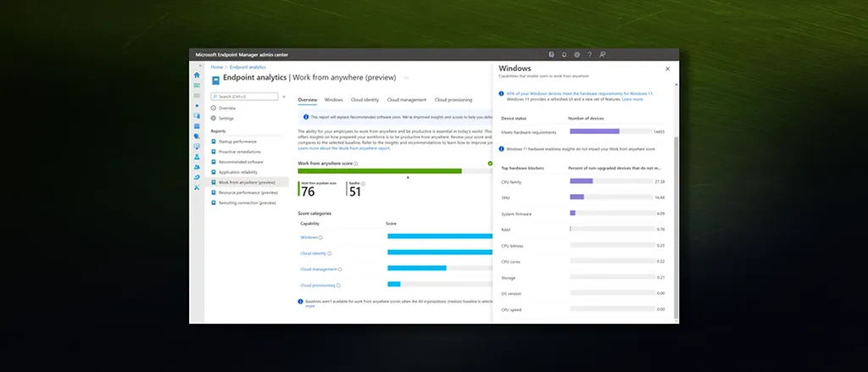Click info icon next to Work from anywhere score
Image resolution: width=868 pixels, height=372 pixels.
(356, 164)
